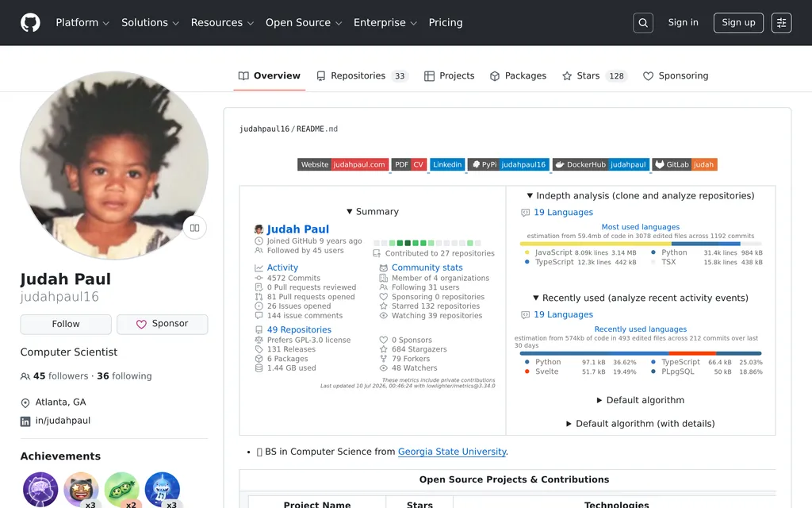Click Sign in

[x=683, y=23]
